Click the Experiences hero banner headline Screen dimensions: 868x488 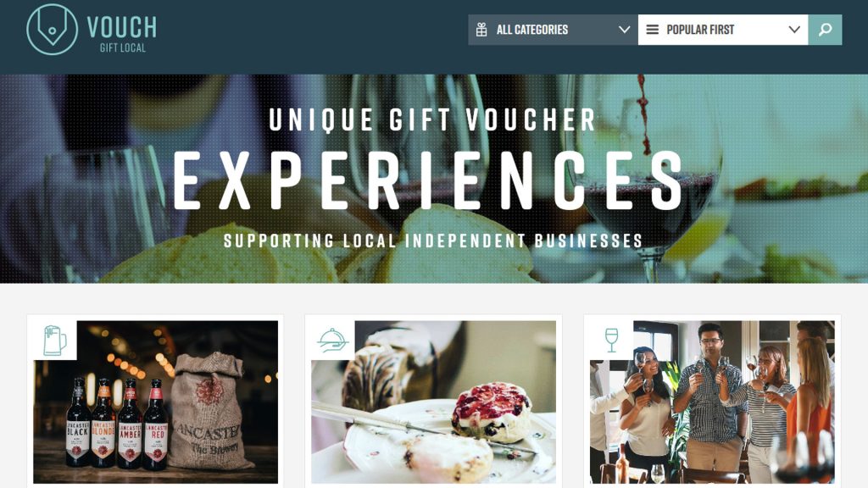click(429, 181)
